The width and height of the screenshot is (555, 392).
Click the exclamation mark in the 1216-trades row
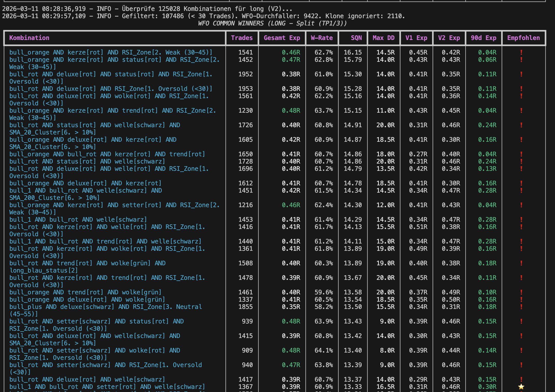(x=521, y=205)
